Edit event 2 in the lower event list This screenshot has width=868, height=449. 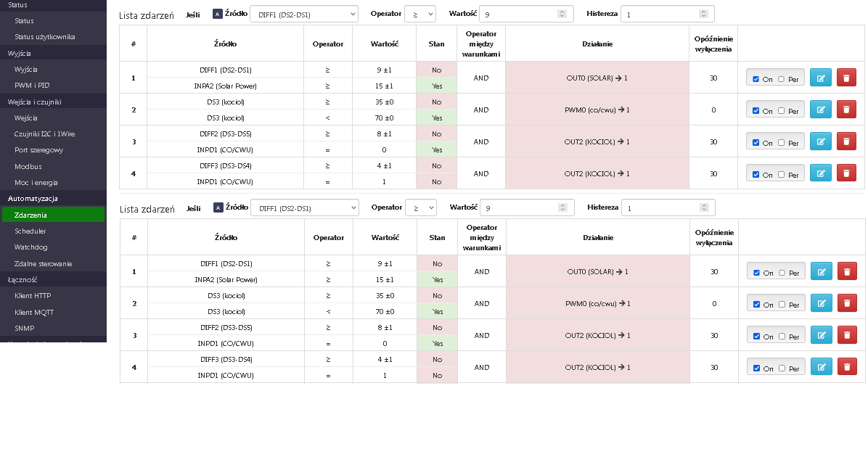click(x=822, y=304)
